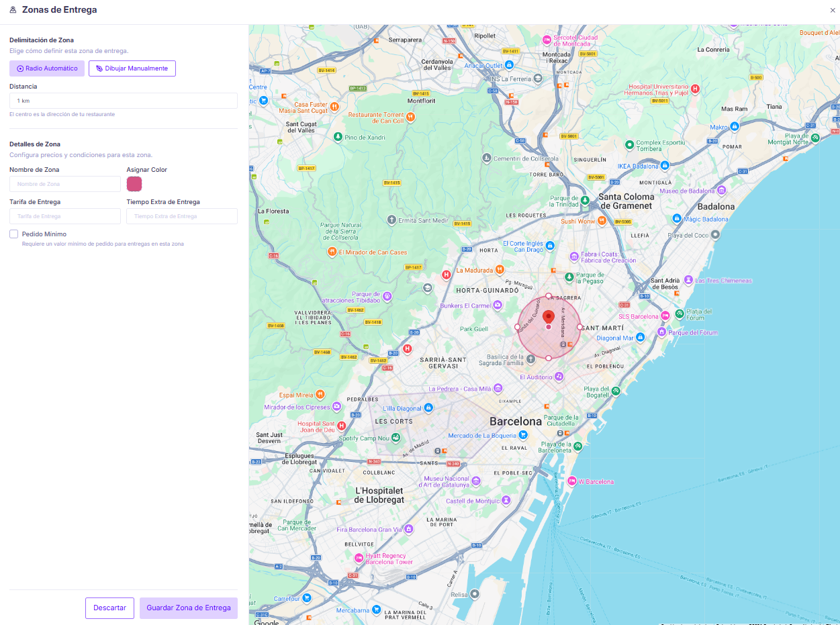
Task: Click the Tarifa de Entrega input
Action: (x=65, y=216)
